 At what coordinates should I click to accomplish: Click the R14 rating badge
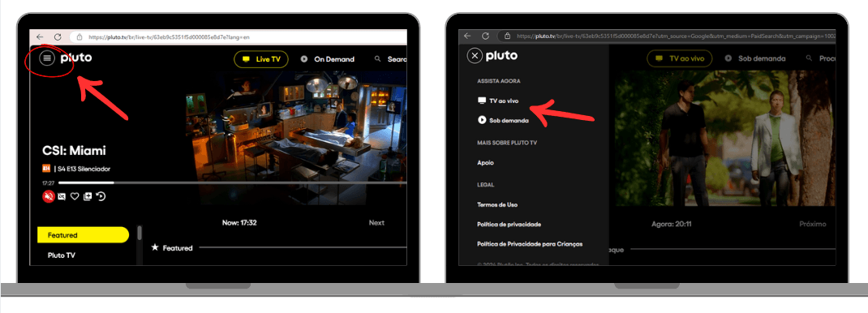pyautogui.click(x=46, y=169)
